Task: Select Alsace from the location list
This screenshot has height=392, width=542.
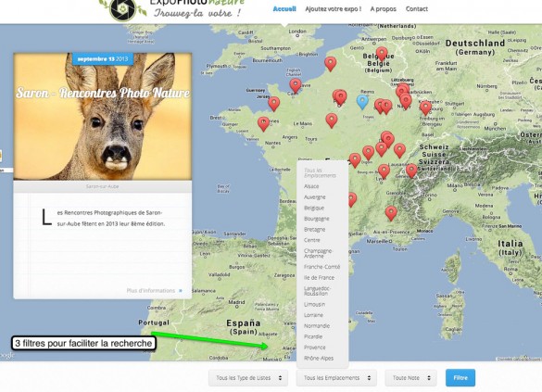Action: pos(311,186)
